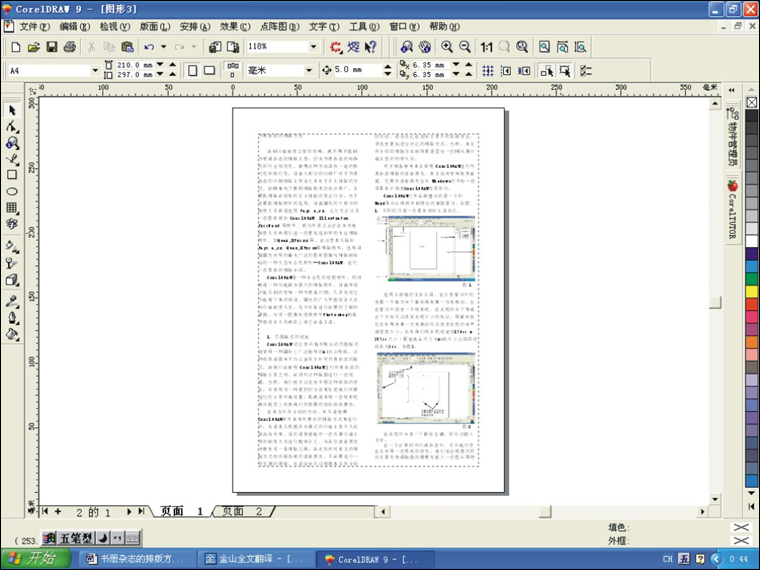Click the zoom out magnifier icon

point(465,47)
